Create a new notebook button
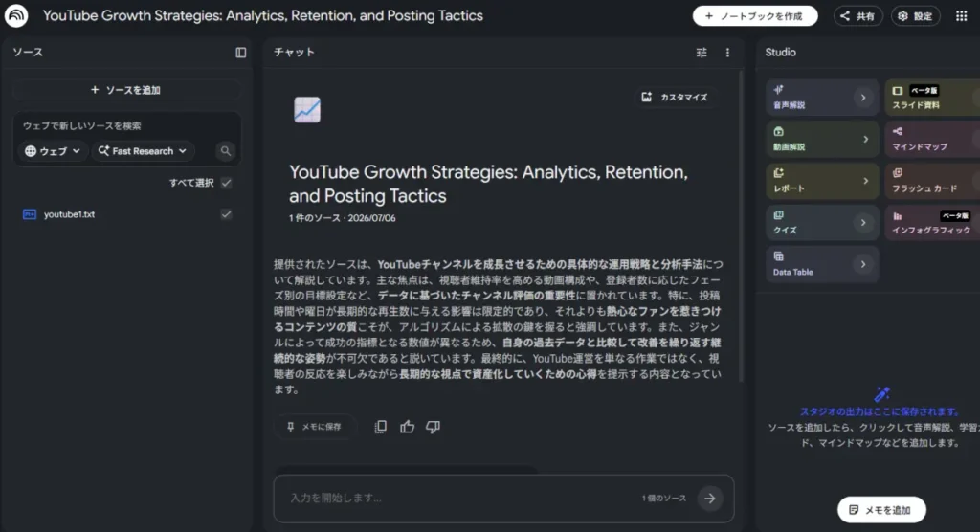Screen dimensions: 980x532 pyautogui.click(x=755, y=16)
